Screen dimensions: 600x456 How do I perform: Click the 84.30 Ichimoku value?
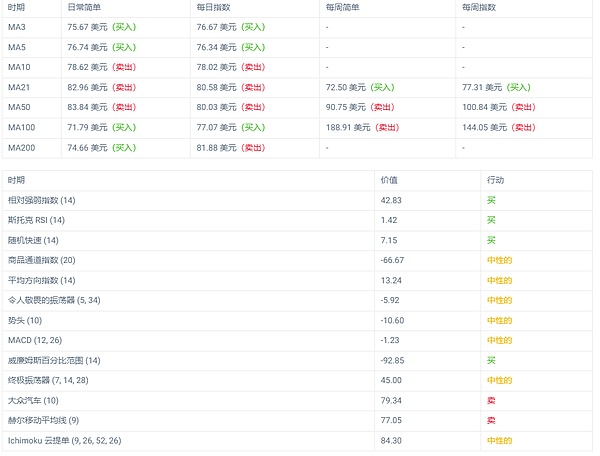tap(391, 441)
